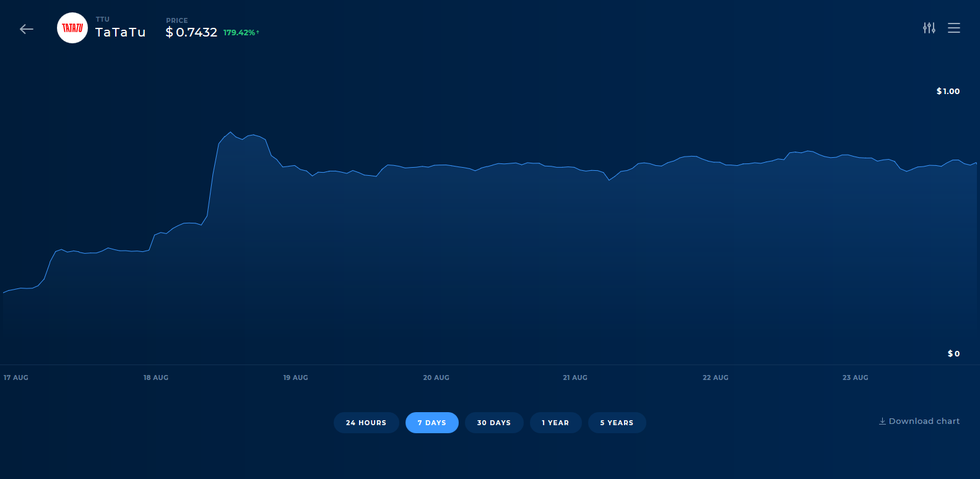This screenshot has width=980, height=479.
Task: Click the Download chart link
Action: 919,421
